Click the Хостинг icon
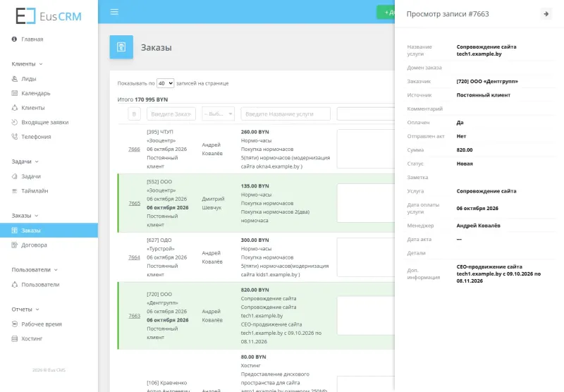The width and height of the screenshot is (564, 392). (14, 339)
